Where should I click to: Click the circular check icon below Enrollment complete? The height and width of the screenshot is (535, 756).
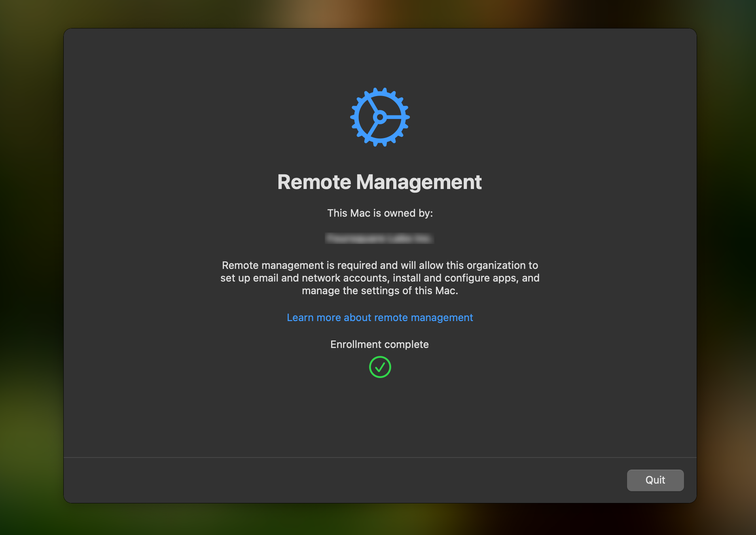coord(380,367)
